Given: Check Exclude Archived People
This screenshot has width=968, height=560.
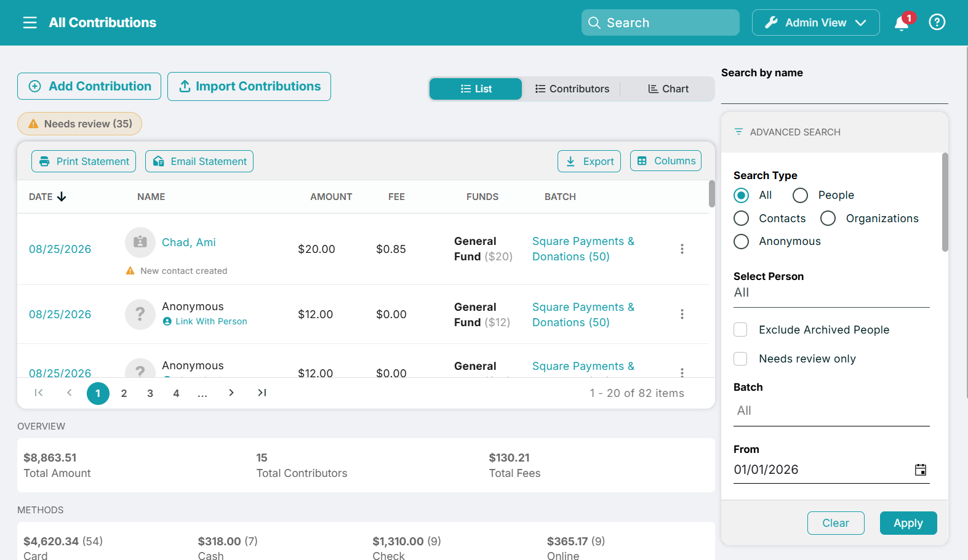Looking at the screenshot, I should 740,330.
